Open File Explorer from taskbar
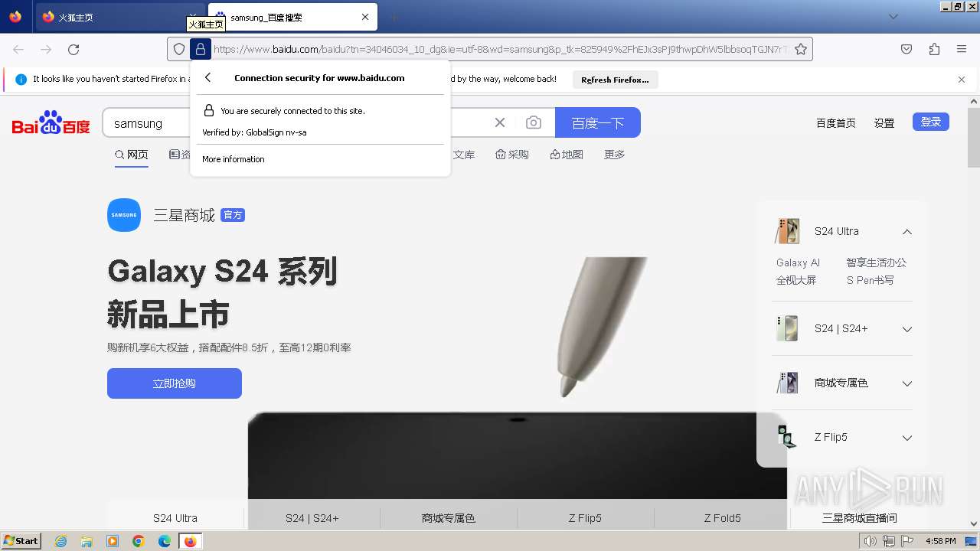This screenshot has height=551, width=980. click(x=87, y=541)
